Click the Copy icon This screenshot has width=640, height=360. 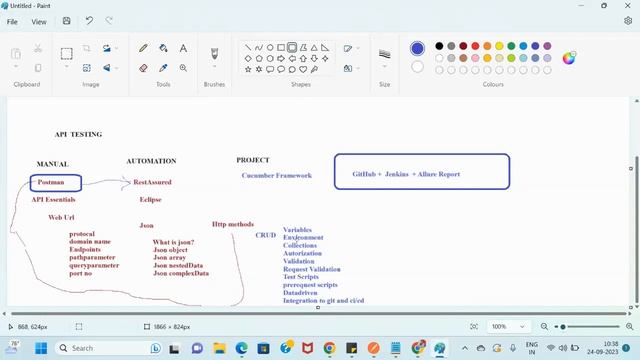pos(38,68)
